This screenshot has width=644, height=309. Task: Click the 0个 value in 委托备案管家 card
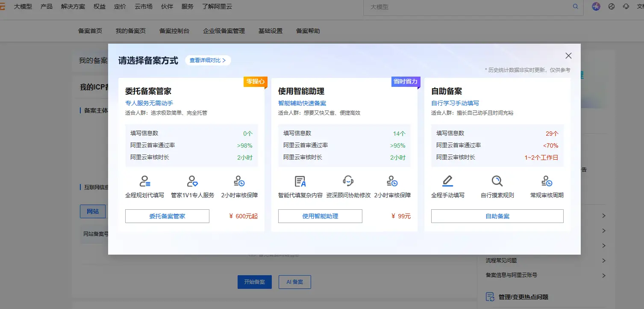click(x=248, y=134)
